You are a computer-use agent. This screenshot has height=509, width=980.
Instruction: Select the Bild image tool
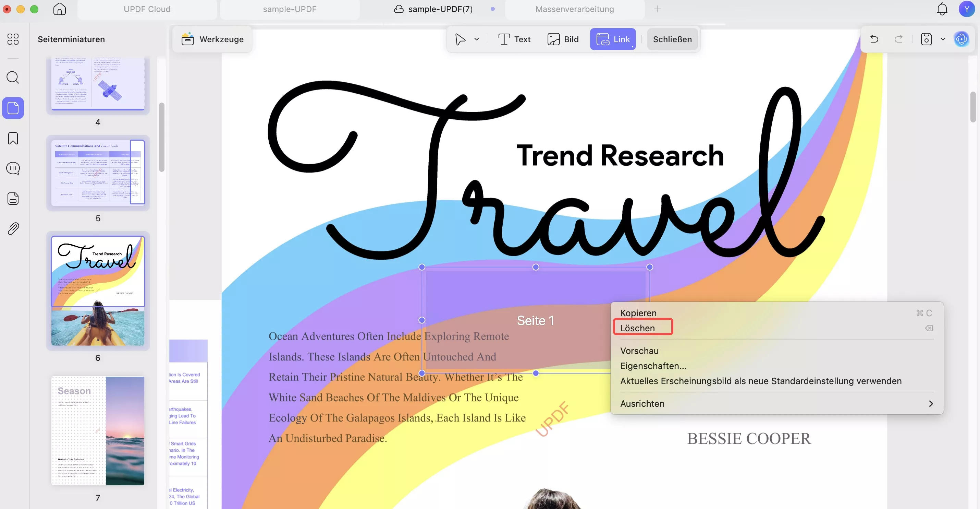point(563,39)
